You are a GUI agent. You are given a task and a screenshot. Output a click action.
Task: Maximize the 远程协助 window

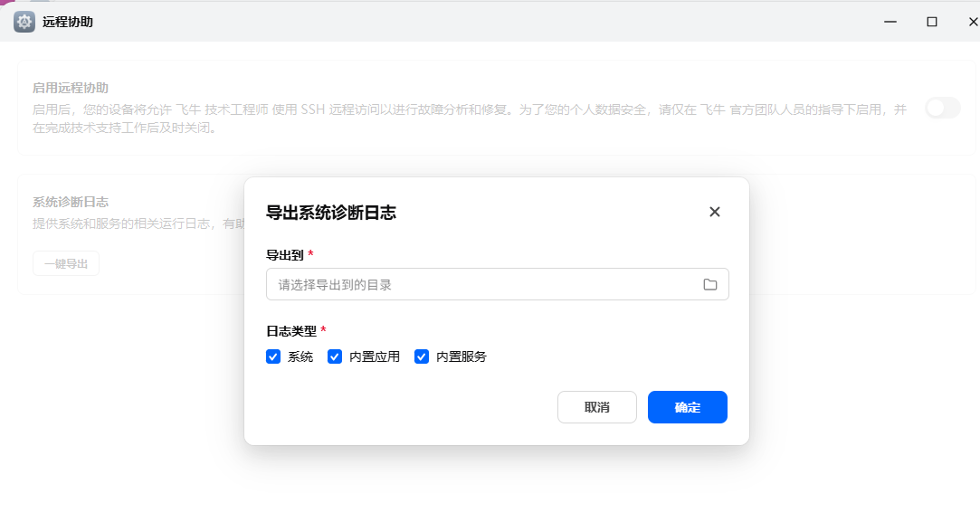(x=932, y=22)
